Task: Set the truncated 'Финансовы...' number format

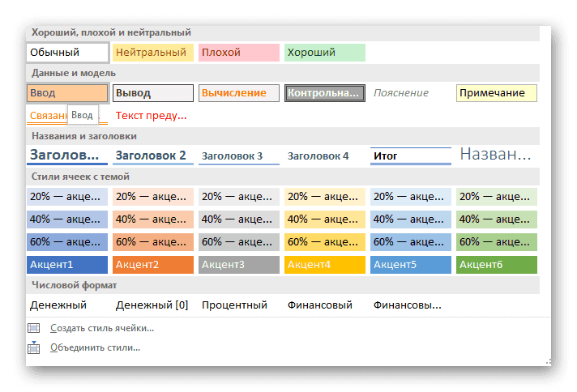Action: [x=411, y=305]
